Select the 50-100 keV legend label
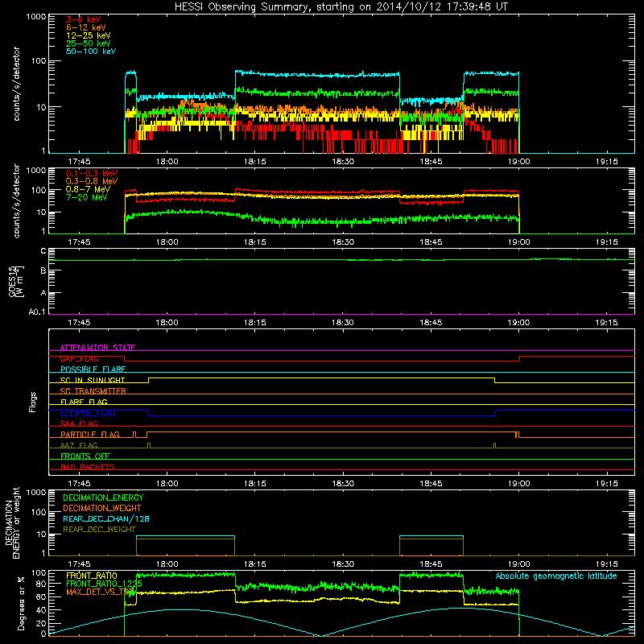 click(91, 52)
